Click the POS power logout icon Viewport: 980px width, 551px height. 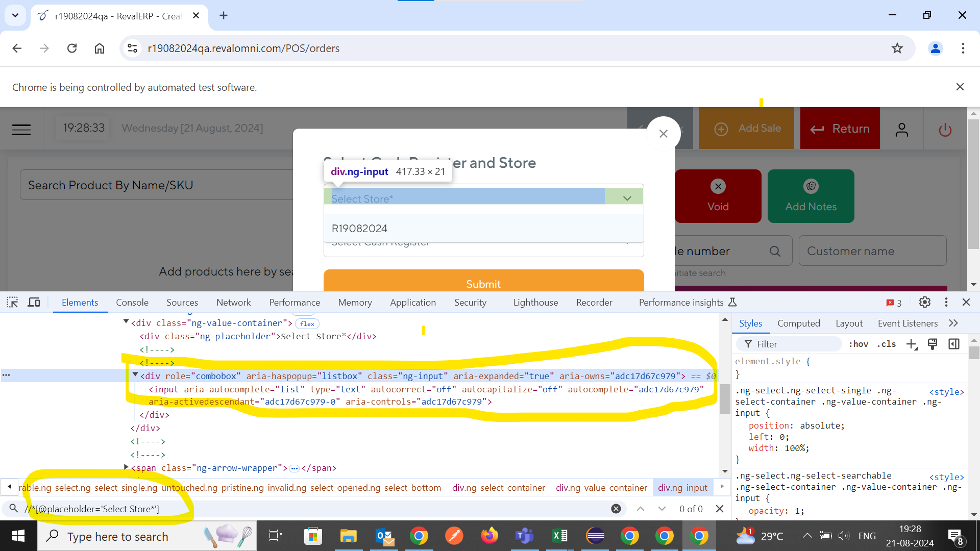pos(945,130)
